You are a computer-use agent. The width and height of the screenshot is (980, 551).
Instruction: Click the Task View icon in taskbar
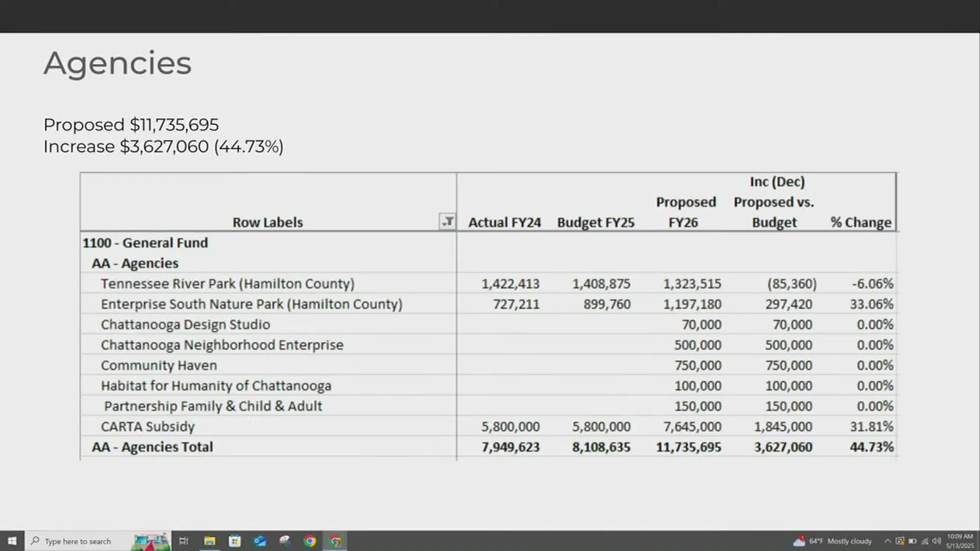coord(184,541)
